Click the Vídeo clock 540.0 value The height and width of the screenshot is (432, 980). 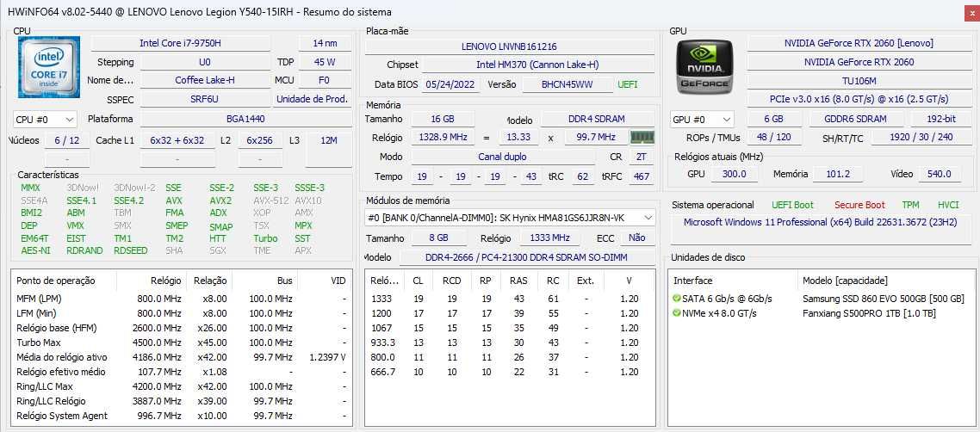point(939,174)
